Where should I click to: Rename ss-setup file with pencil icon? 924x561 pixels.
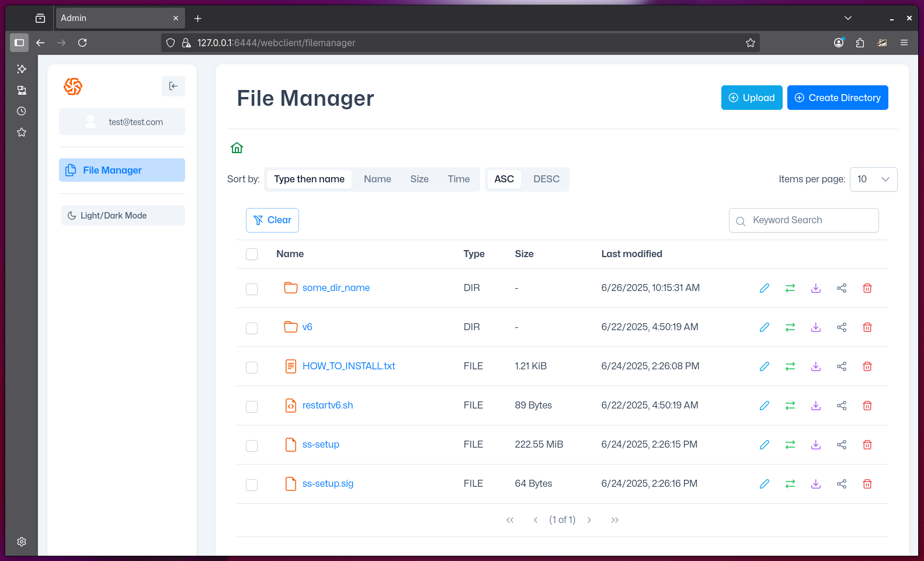coord(764,445)
